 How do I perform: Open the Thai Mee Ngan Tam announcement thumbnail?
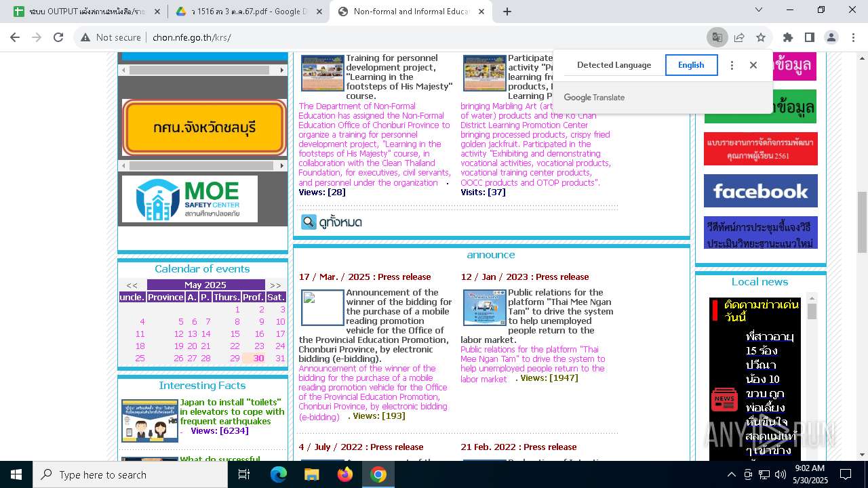tap(484, 307)
